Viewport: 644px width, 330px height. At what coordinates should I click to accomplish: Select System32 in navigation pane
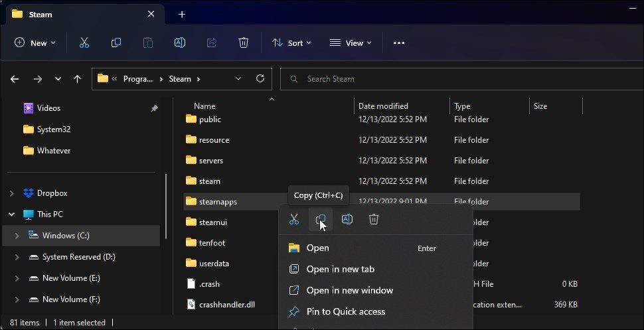pyautogui.click(x=53, y=129)
